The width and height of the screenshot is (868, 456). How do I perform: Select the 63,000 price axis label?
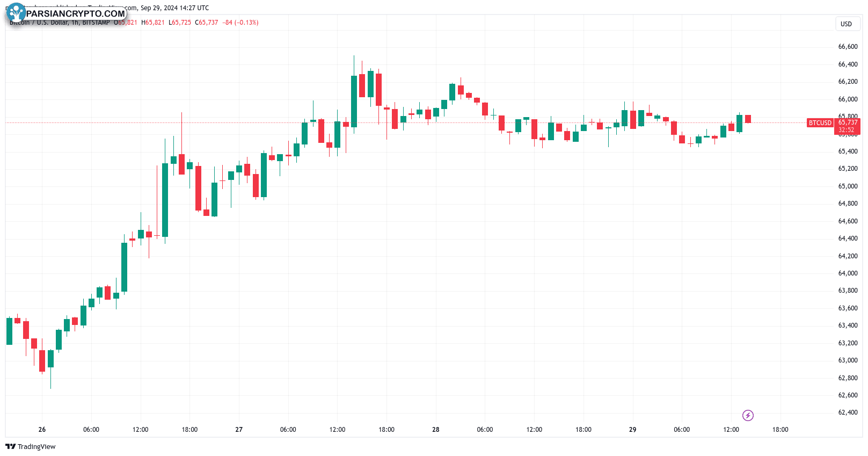click(848, 360)
